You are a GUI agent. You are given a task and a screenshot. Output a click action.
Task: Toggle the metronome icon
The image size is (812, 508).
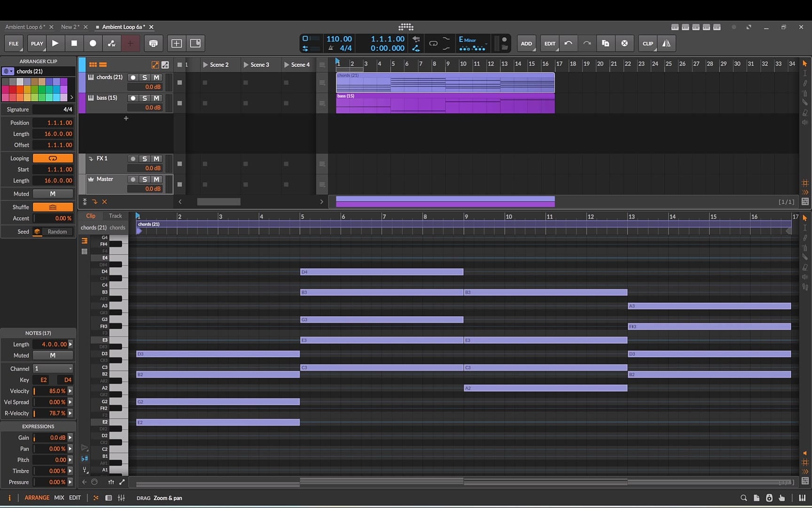[331, 48]
